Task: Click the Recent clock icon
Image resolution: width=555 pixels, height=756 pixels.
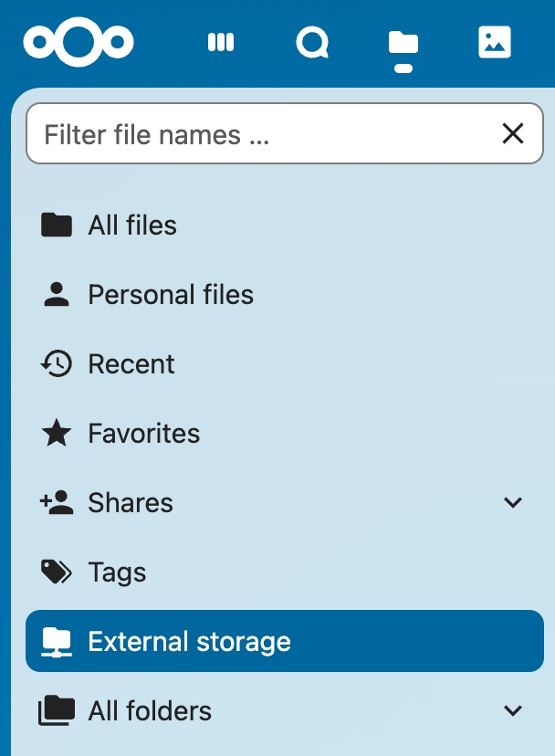Action: click(57, 364)
